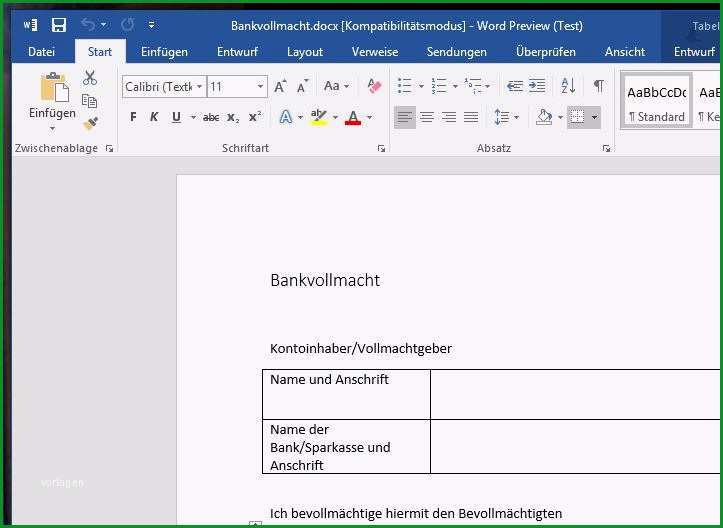Click the Format Painter brush icon
Viewport: 723px width, 528px height.
point(90,123)
